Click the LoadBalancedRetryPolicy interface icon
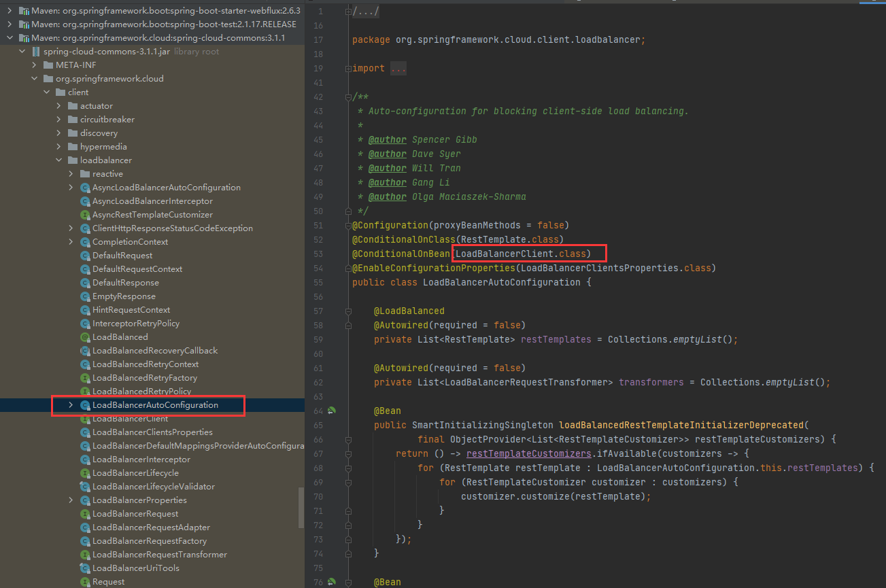Screen dimensions: 886x588 (x=85, y=392)
